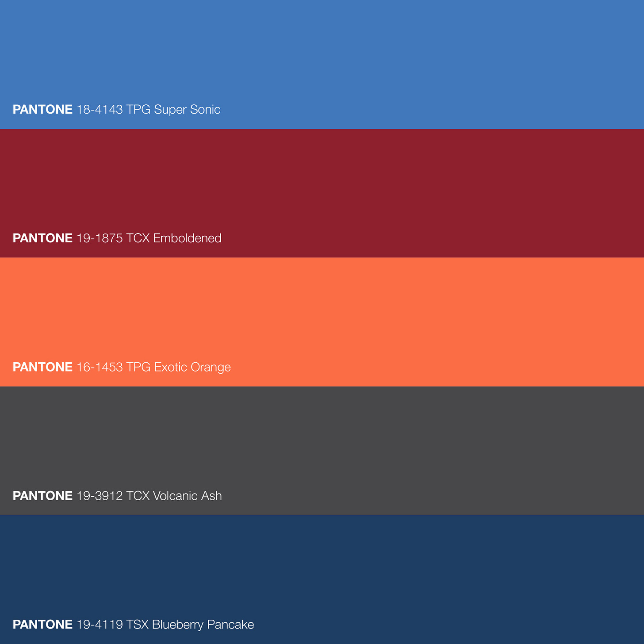
Task: Click the text '19-3912 TCX Volcanic Ash'
Action: click(149, 496)
